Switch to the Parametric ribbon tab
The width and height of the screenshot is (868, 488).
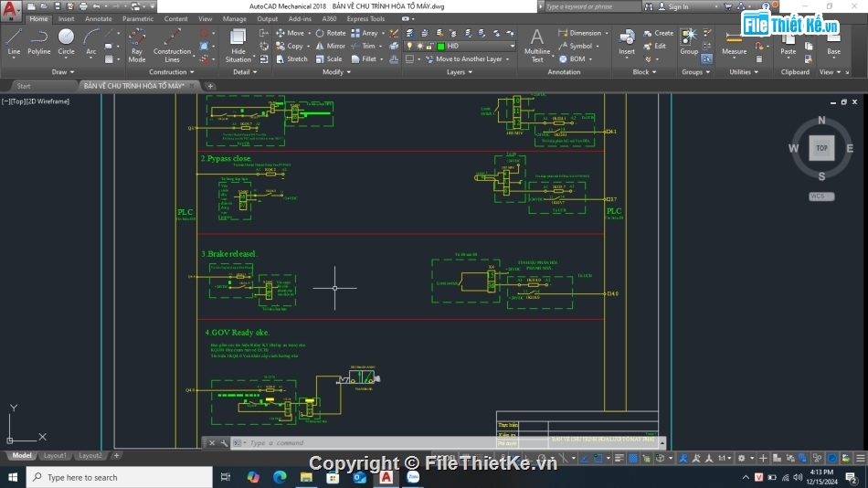click(x=138, y=19)
